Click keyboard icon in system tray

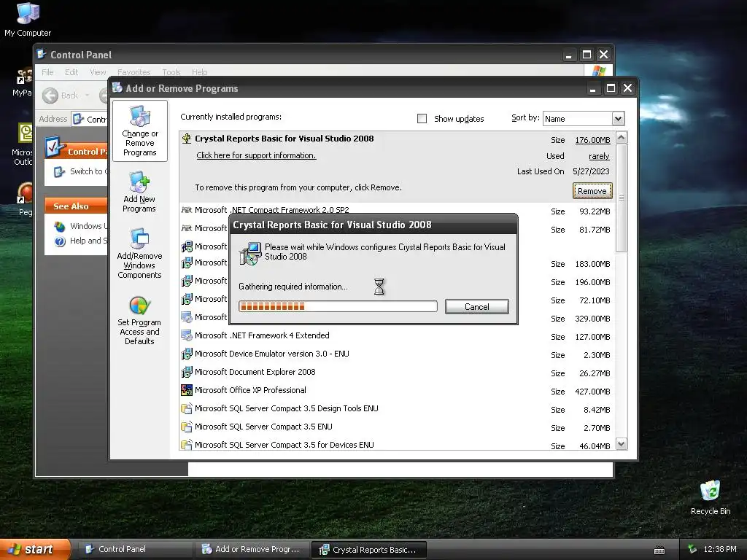pos(659,550)
